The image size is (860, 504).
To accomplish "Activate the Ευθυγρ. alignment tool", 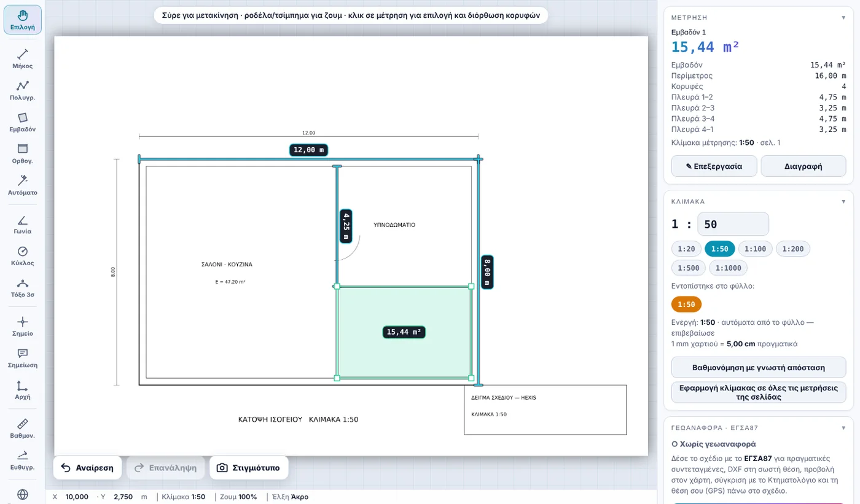I will click(x=23, y=460).
